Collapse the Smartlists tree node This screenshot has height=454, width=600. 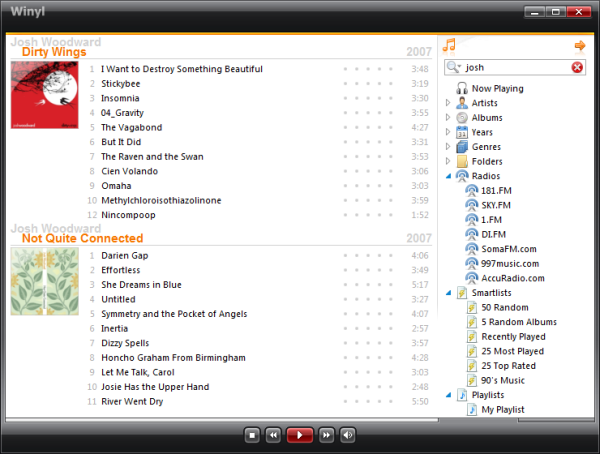(x=448, y=293)
